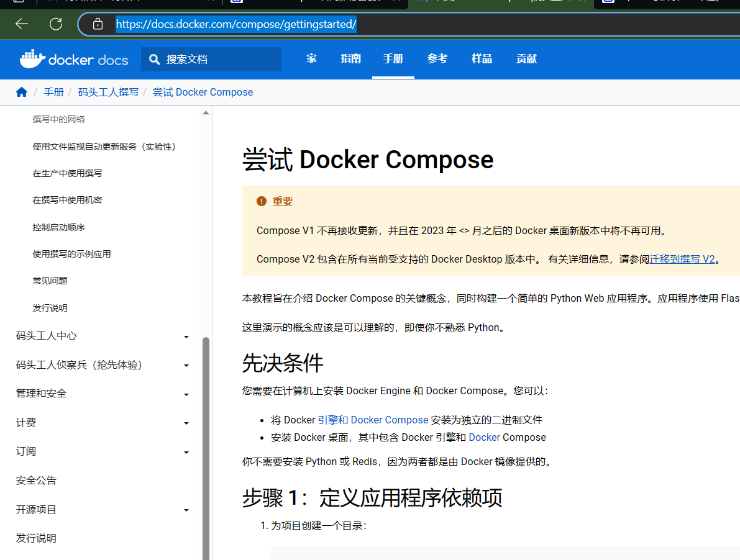This screenshot has height=560, width=740.
Task: Open the 指南 nav item
Action: pyautogui.click(x=350, y=59)
